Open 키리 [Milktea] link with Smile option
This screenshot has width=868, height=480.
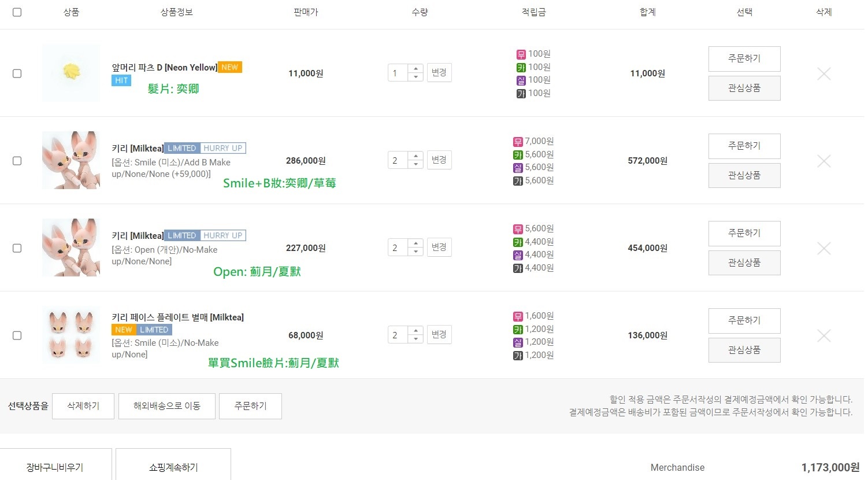pyautogui.click(x=138, y=149)
